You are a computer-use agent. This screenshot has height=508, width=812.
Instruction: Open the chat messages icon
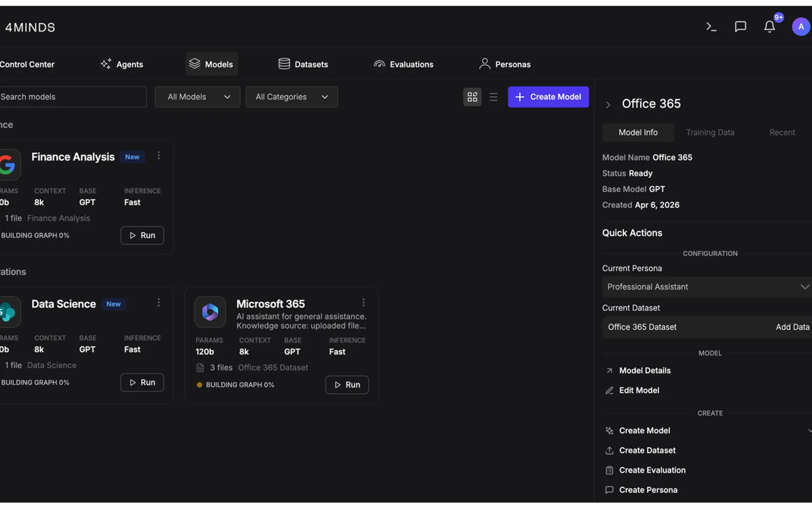(740, 27)
